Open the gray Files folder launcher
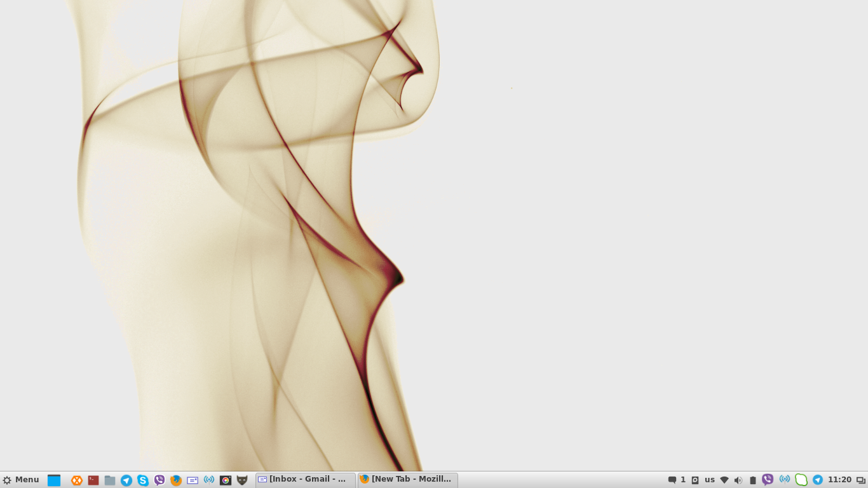868x488 pixels. coord(110,480)
